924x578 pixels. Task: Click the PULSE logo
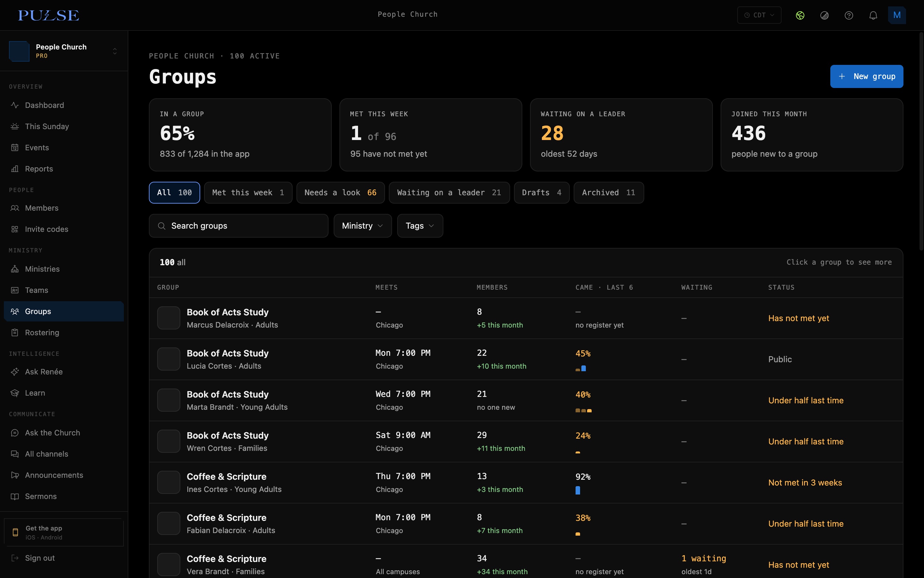(48, 15)
